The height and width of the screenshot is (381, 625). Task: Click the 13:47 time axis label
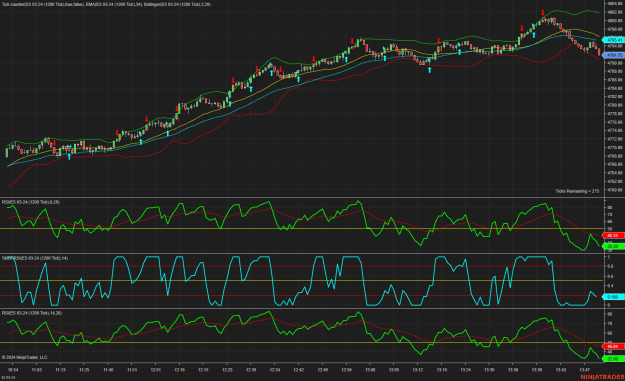pyautogui.click(x=584, y=370)
